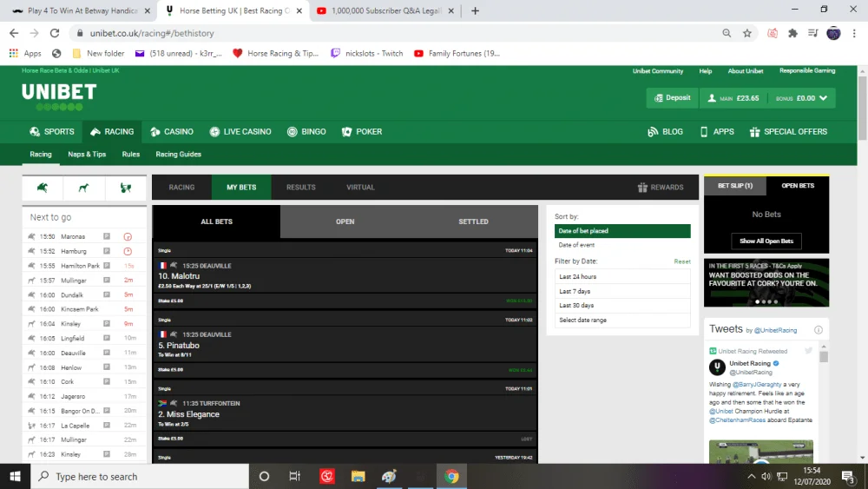
Task: Open the Apps page
Action: (x=717, y=132)
